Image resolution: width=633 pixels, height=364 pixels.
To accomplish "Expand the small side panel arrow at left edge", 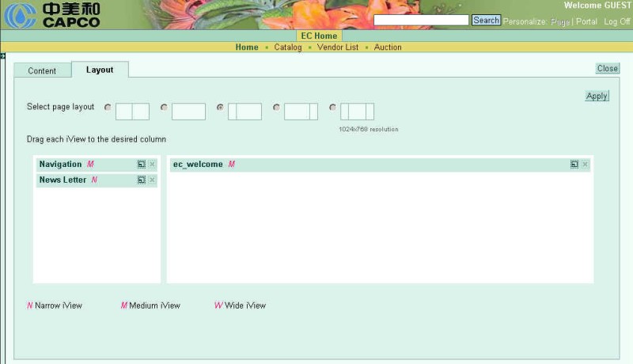I will coord(3,56).
